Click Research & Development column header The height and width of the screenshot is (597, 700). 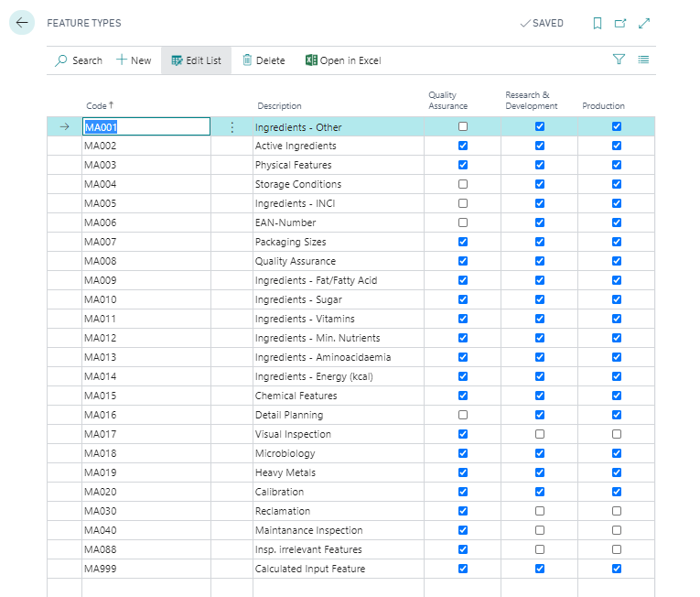532,101
